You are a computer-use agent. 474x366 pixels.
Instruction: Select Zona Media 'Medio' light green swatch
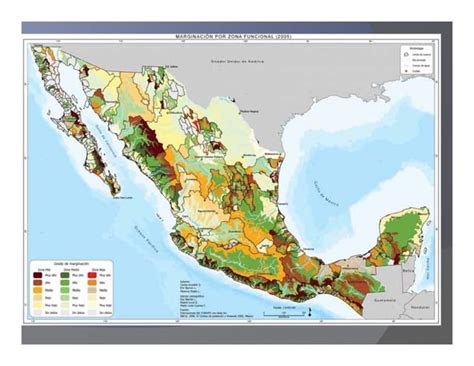(x=65, y=290)
